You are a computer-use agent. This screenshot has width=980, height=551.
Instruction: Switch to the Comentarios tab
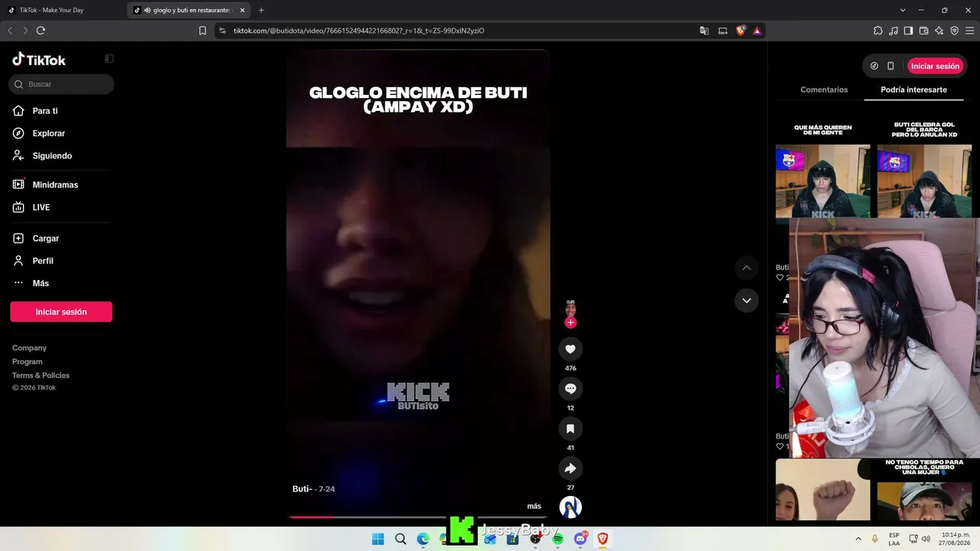click(x=824, y=90)
